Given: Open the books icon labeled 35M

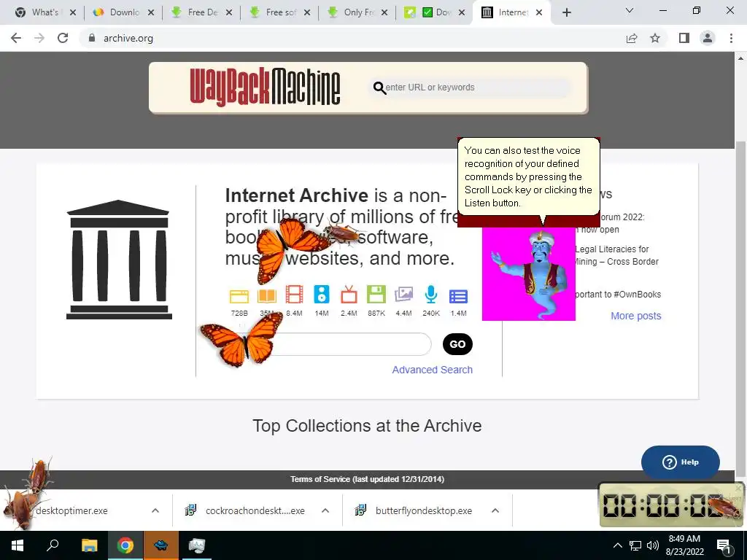Looking at the screenshot, I should click(267, 296).
